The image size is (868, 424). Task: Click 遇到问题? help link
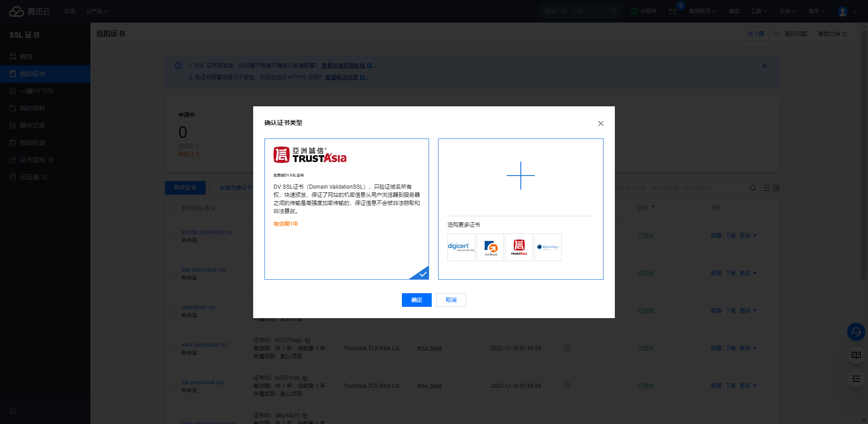[x=791, y=34]
